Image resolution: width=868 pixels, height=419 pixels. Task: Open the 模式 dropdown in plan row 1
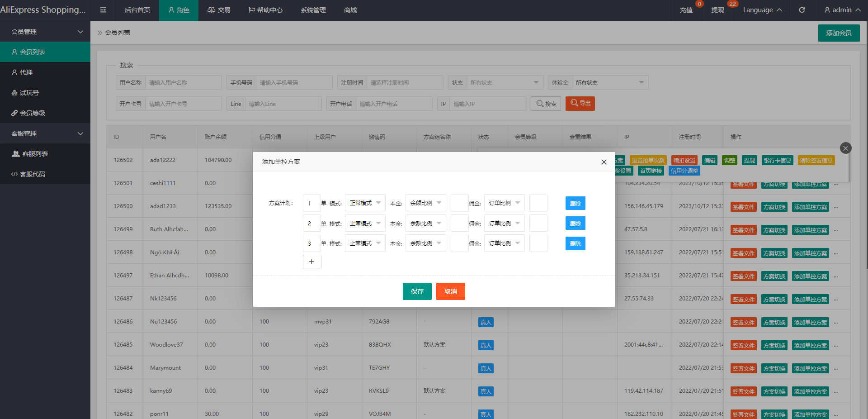pos(365,203)
